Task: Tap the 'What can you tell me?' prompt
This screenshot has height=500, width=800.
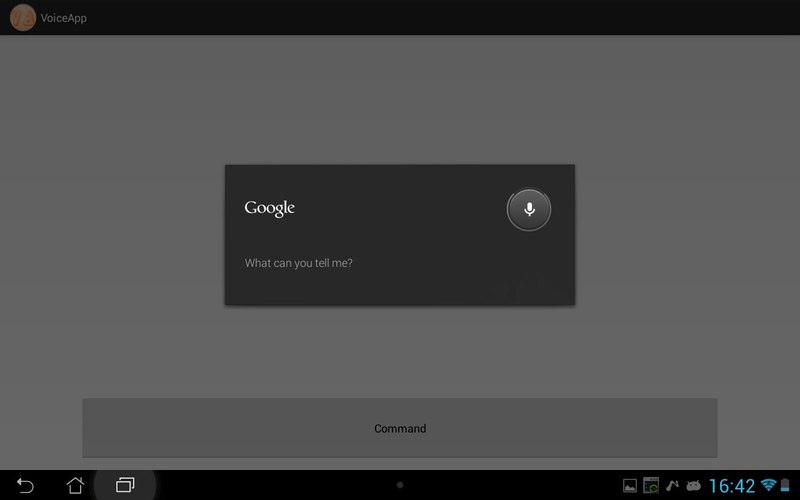Action: pyautogui.click(x=298, y=263)
